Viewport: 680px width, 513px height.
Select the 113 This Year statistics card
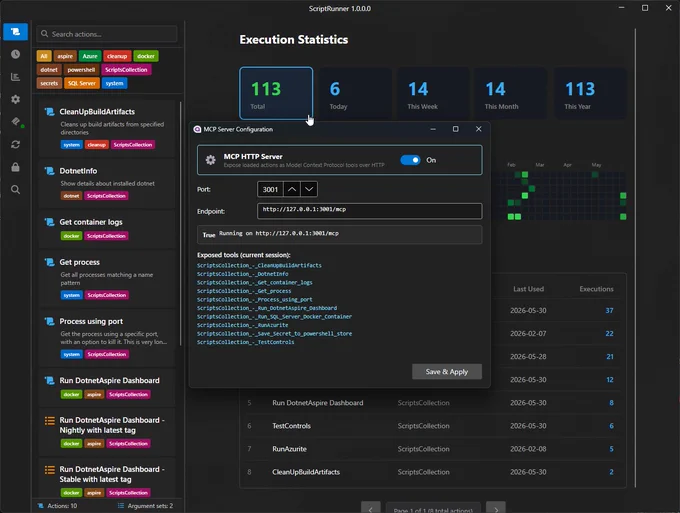click(590, 93)
